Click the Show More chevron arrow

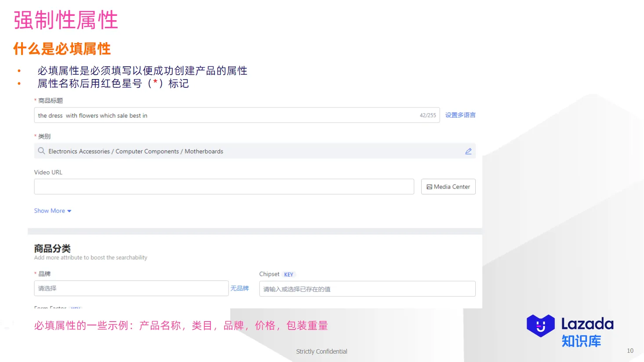[x=69, y=211]
